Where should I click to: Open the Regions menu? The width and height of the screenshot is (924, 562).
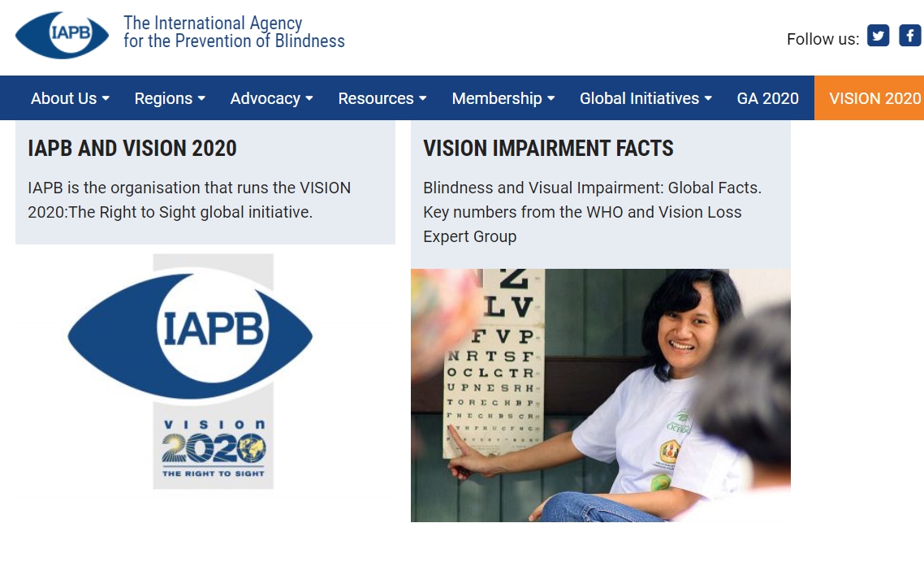coord(170,98)
